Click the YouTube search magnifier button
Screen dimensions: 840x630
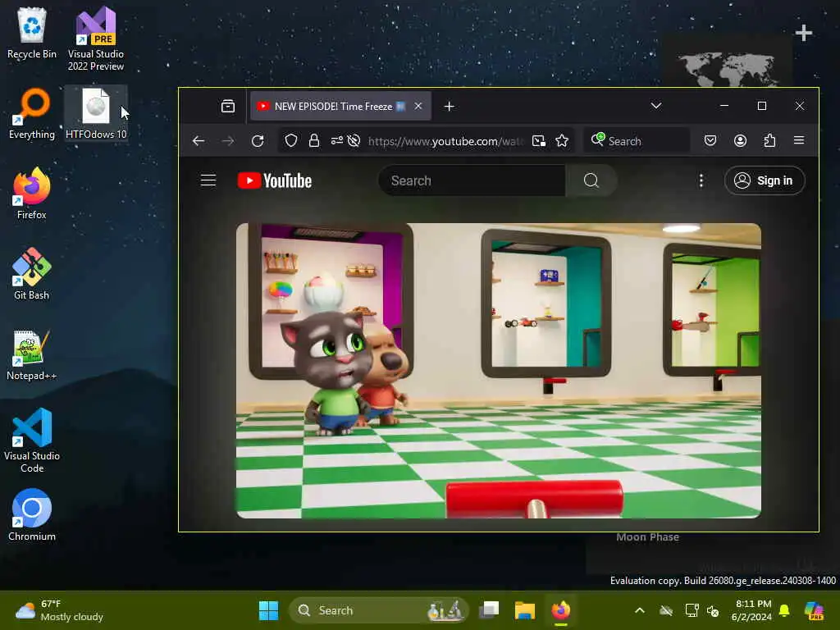pyautogui.click(x=591, y=180)
